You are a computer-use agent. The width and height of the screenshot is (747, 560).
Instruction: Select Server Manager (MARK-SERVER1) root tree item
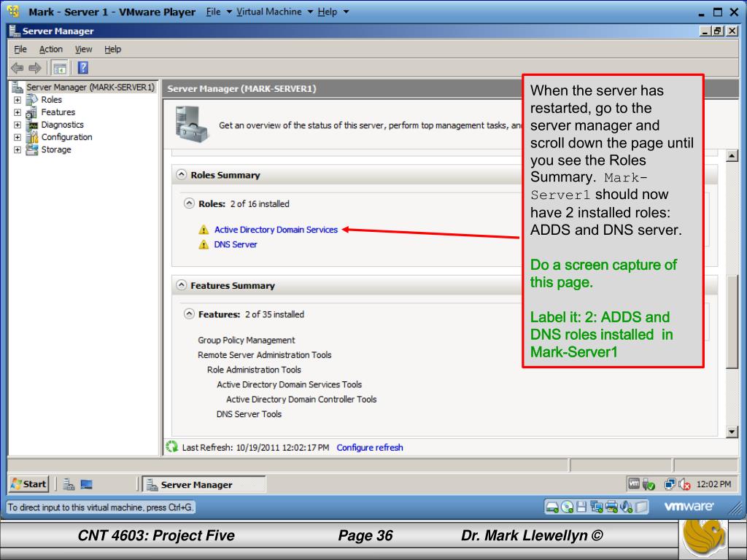click(x=90, y=87)
